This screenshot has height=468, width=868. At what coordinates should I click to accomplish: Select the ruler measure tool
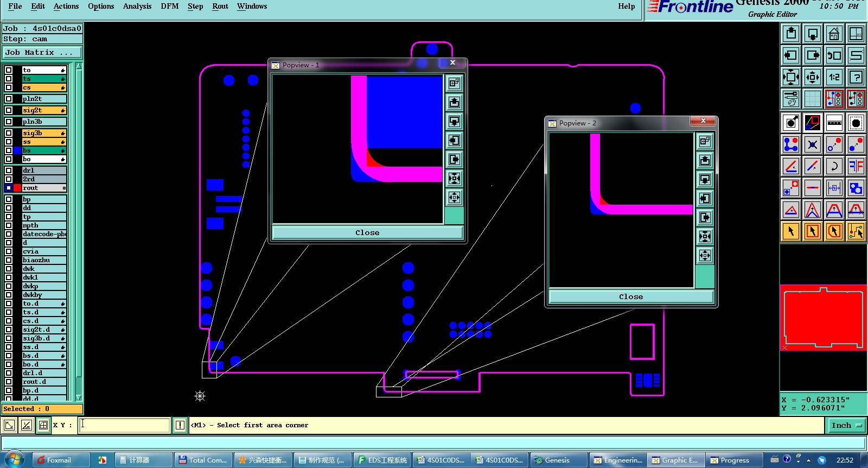834,123
